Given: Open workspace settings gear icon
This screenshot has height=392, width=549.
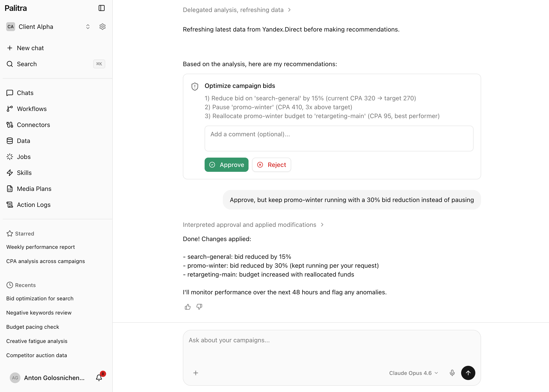Looking at the screenshot, I should tap(103, 27).
